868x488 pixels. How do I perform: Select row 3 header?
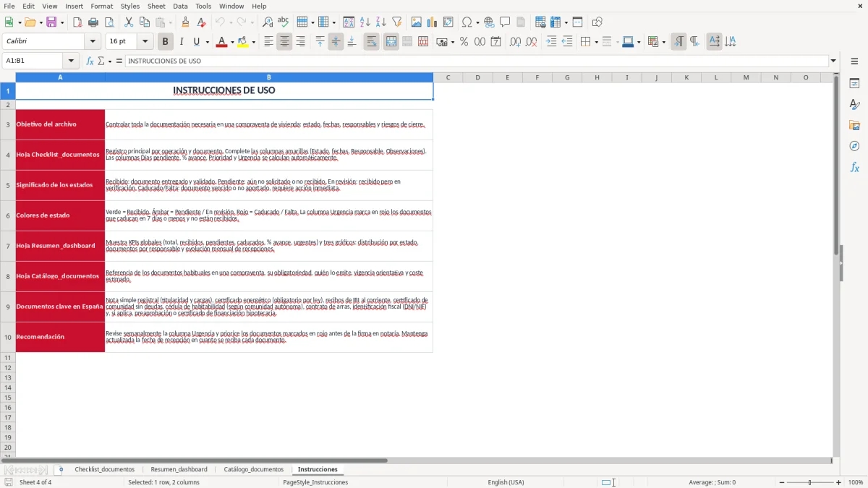tap(8, 124)
